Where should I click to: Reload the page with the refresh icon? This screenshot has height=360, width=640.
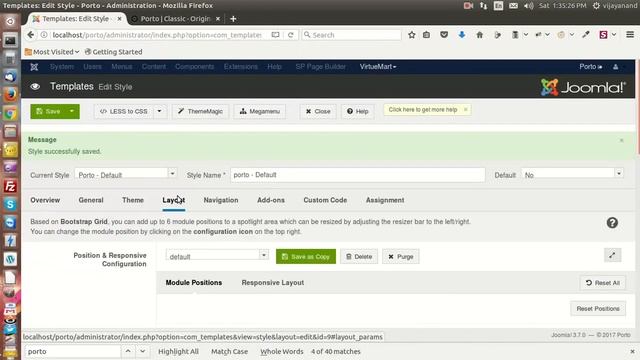291,35
